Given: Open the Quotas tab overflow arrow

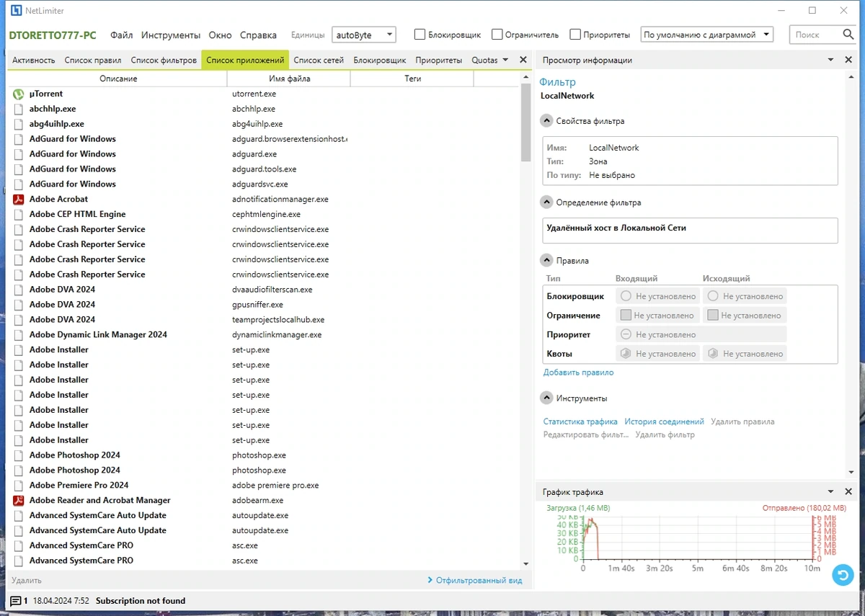Looking at the screenshot, I should [x=505, y=60].
